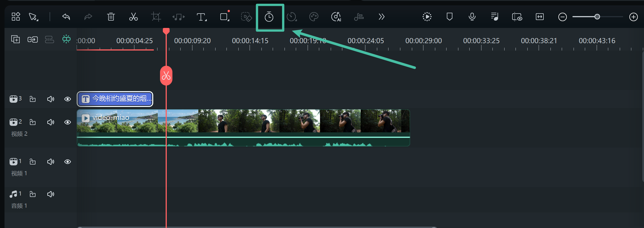Select the 今晚相约盛夏的烟 title clip
This screenshot has height=228, width=644.
[115, 99]
